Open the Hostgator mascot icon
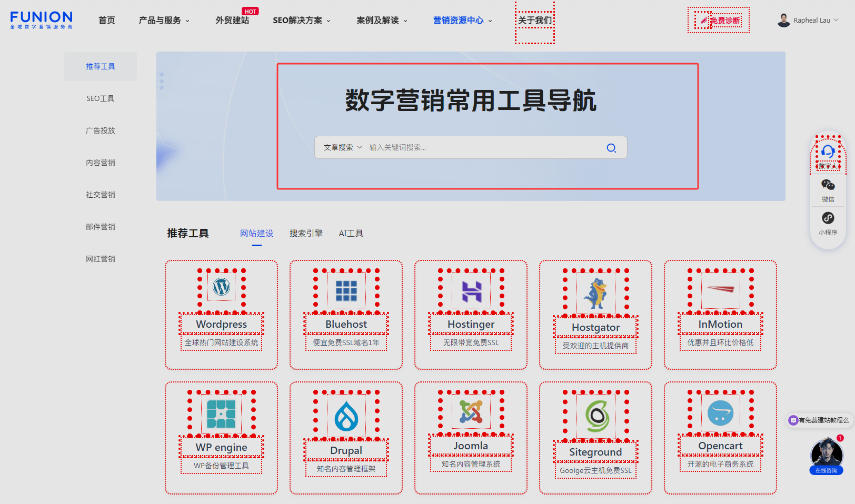Screen dimensions: 855x504 pos(596,294)
